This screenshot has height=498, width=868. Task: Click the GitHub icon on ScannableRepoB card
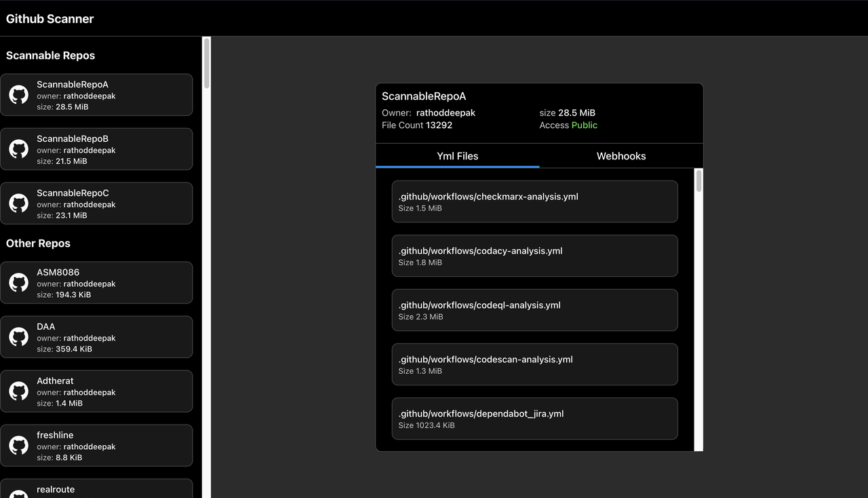coord(18,149)
